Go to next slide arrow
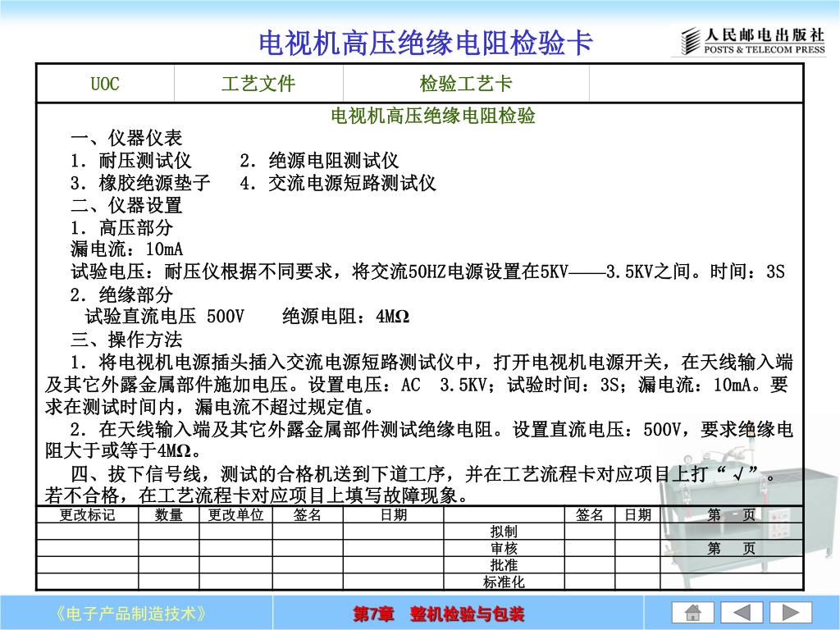 click(x=791, y=612)
